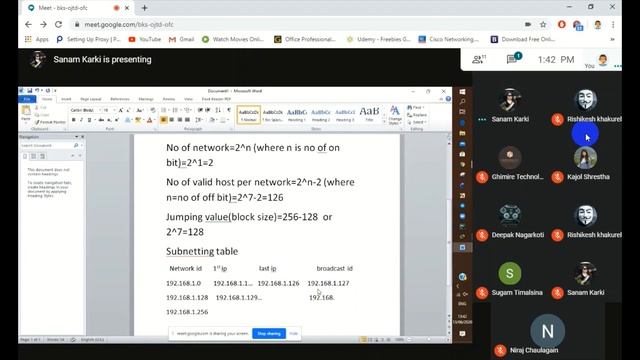Click the Search Document field in Navigation pane
Viewport: 640px width, 360px height.
click(x=48, y=145)
